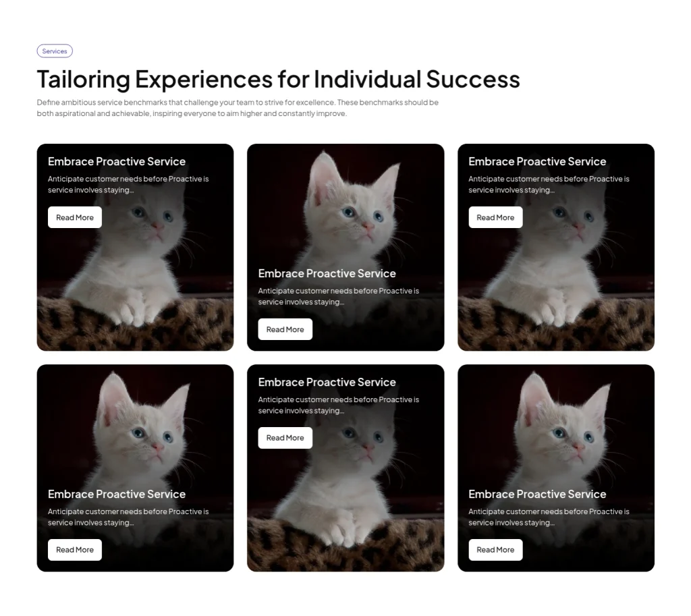Viewport: 691px width, 616px height.
Task: Click the benchmark description paragraph under heading
Action: pyautogui.click(x=238, y=108)
